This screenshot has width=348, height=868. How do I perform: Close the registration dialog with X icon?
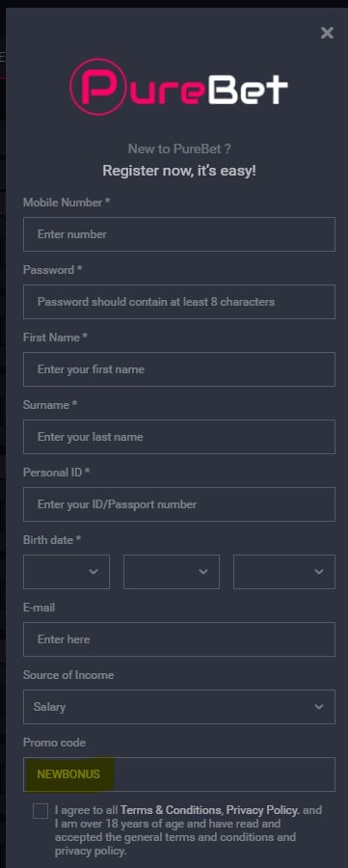(327, 33)
